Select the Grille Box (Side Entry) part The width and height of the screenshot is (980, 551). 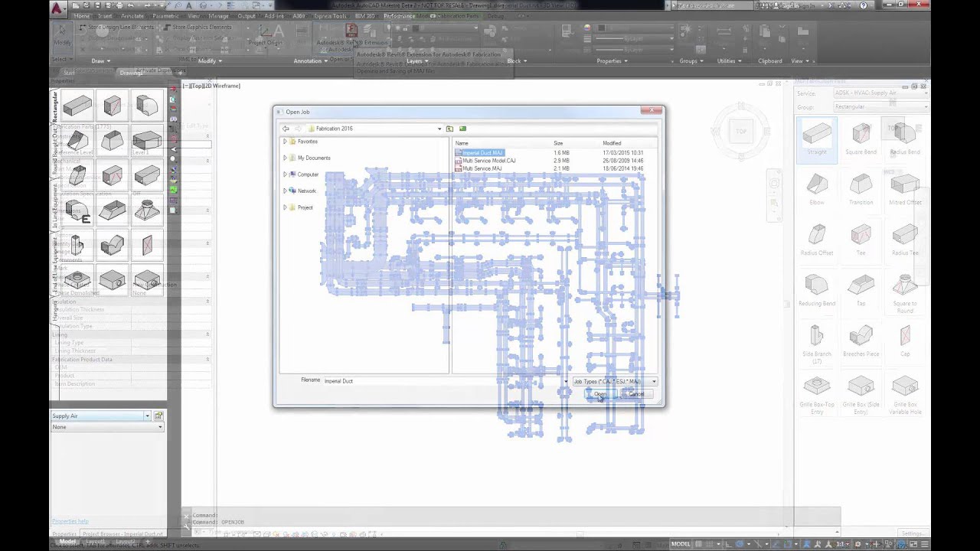(861, 393)
